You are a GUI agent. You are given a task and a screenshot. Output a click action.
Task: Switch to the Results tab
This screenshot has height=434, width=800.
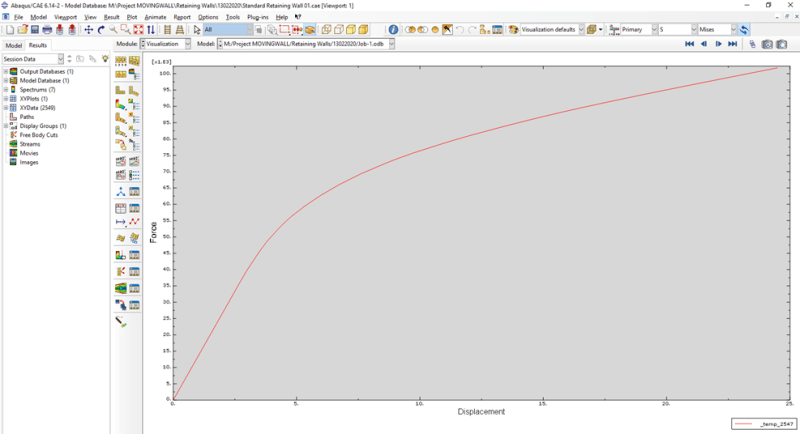(x=37, y=45)
